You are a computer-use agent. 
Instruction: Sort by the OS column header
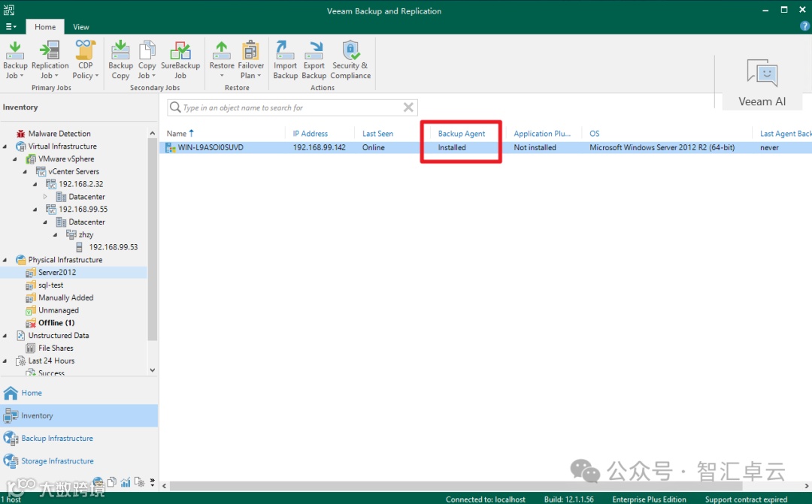tap(595, 134)
